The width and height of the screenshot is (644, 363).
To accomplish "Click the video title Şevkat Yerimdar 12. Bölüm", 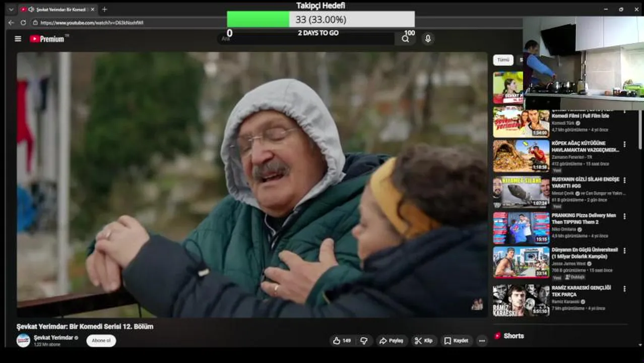I will tap(85, 326).
